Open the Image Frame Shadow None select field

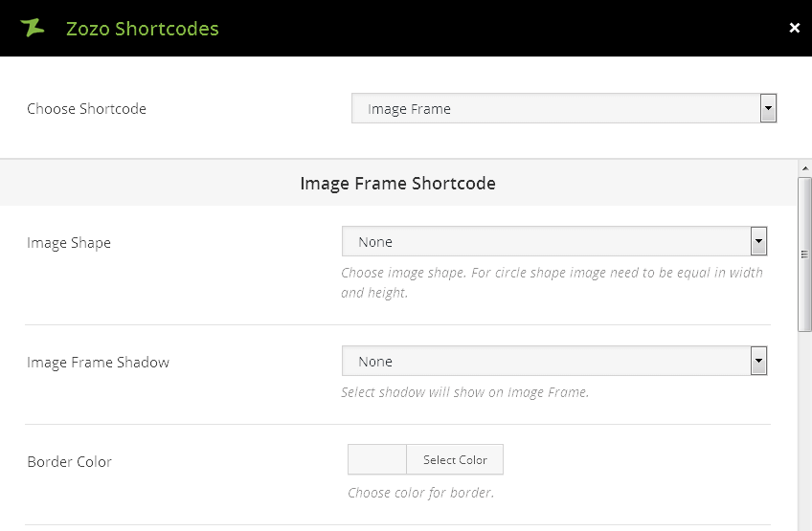[x=546, y=362]
